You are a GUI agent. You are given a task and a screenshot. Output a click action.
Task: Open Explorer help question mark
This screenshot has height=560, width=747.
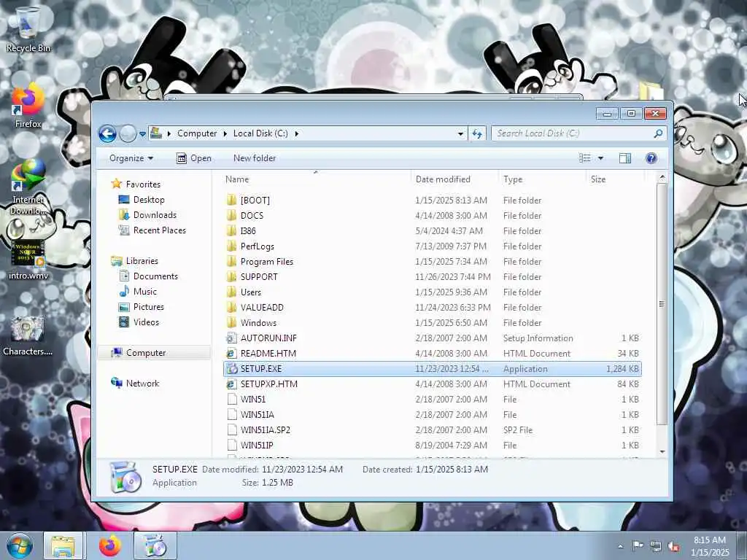[x=651, y=158]
